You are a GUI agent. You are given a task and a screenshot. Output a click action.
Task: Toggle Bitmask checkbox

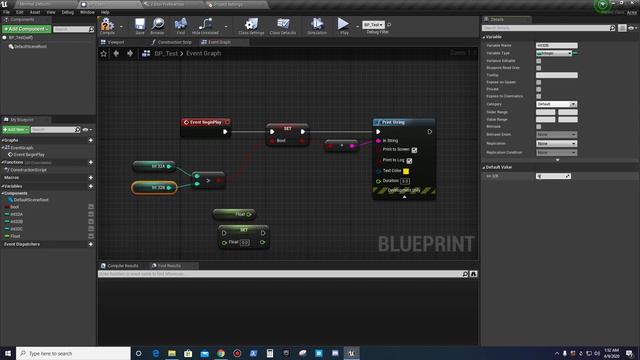point(538,127)
